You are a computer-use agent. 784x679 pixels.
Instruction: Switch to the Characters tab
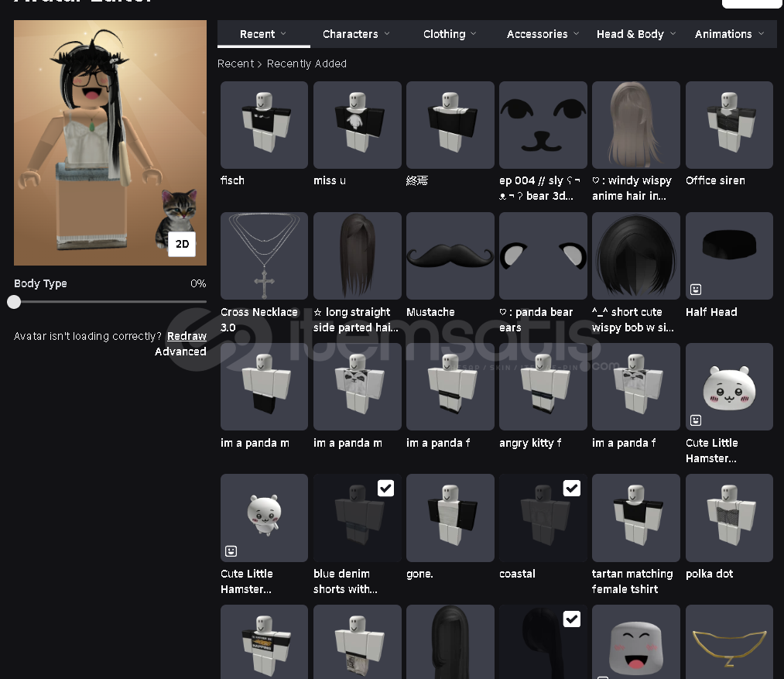(356, 34)
